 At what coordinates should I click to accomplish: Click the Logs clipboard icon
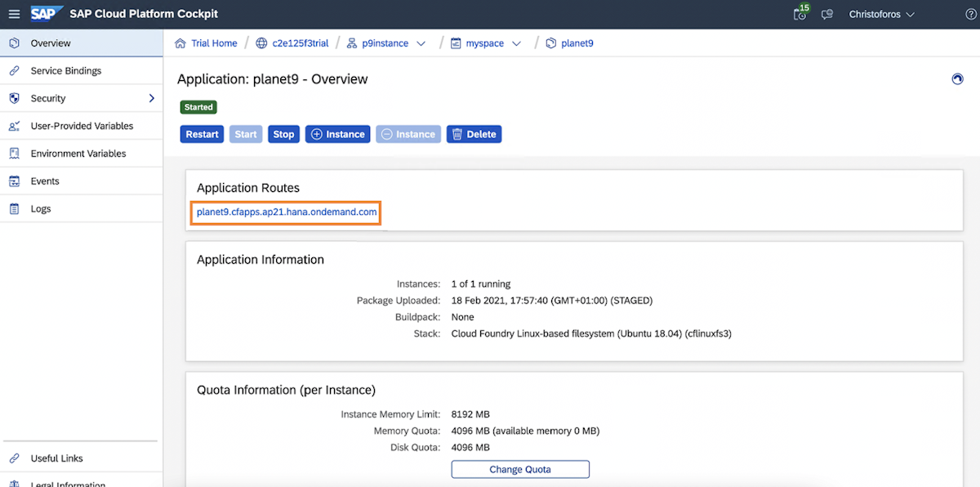(14, 209)
